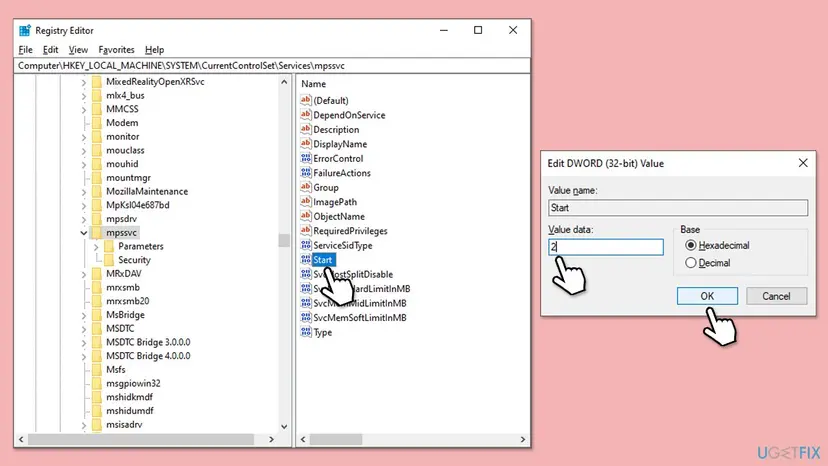Click the Registry Editor app icon in title bar
Image resolution: width=828 pixels, height=466 pixels.
(x=24, y=31)
